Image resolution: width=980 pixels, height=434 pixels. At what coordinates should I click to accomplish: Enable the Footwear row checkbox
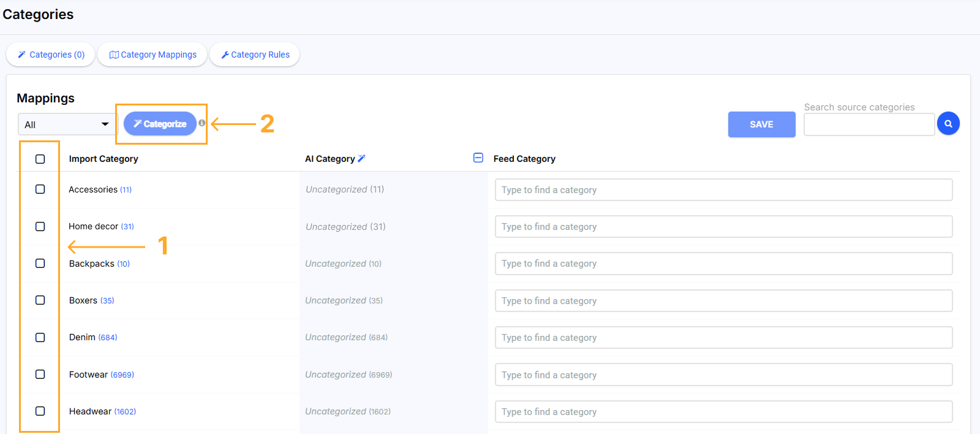coord(40,375)
